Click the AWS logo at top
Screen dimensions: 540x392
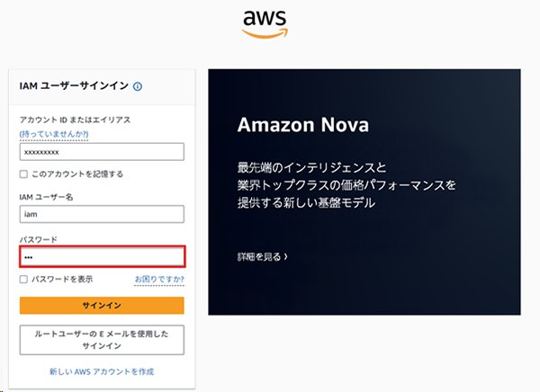tap(265, 23)
